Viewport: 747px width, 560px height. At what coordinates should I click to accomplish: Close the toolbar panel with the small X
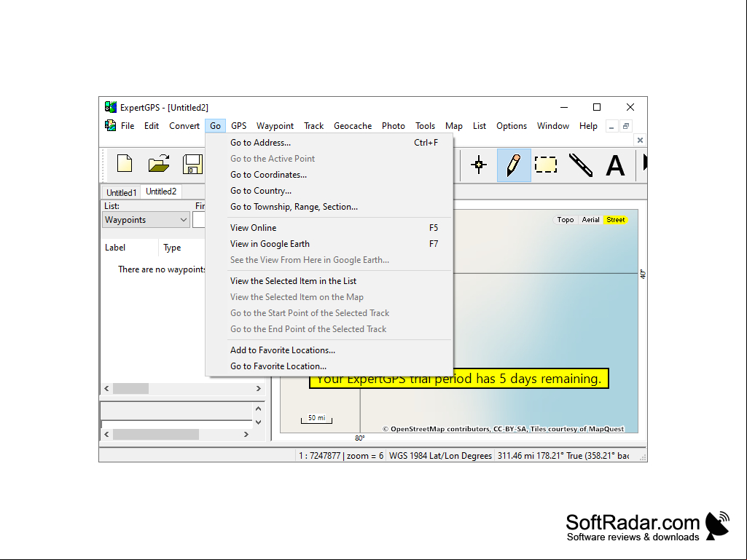tap(641, 140)
